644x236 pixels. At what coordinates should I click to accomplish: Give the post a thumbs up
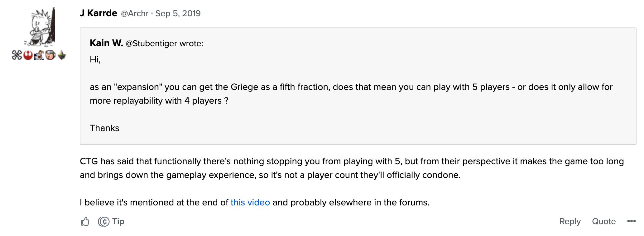coord(85,221)
